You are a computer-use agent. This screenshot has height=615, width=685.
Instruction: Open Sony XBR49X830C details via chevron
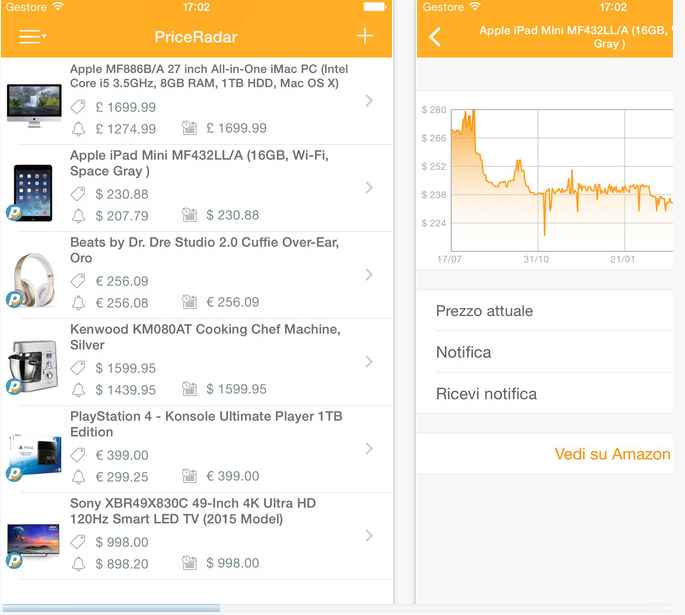pyautogui.click(x=369, y=536)
